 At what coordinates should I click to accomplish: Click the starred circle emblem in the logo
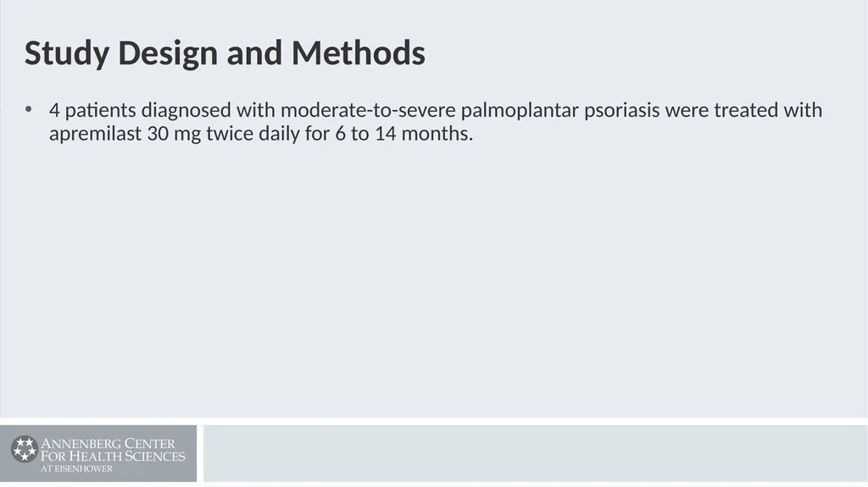coord(25,449)
